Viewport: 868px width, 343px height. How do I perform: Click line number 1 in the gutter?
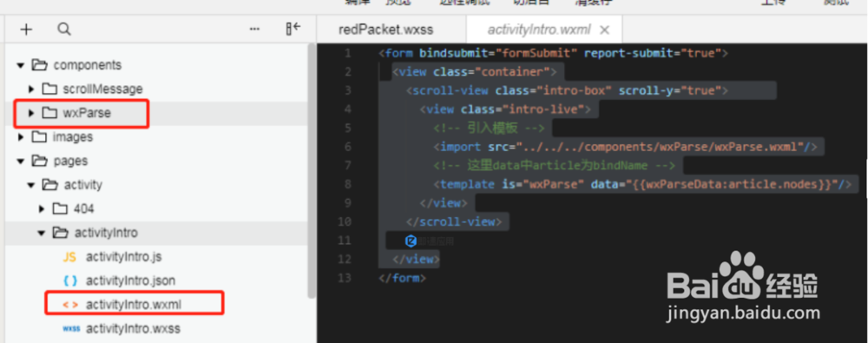(348, 53)
